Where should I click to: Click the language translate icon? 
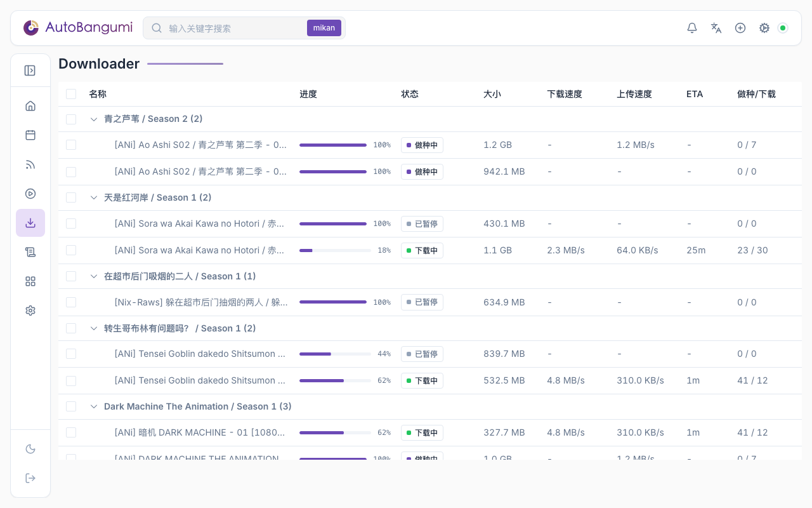point(716,28)
